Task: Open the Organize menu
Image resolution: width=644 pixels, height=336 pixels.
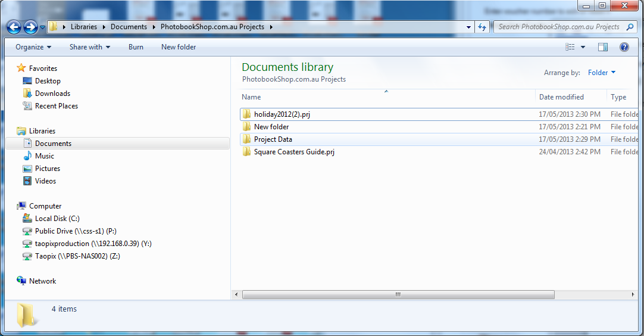Action: pyautogui.click(x=33, y=47)
